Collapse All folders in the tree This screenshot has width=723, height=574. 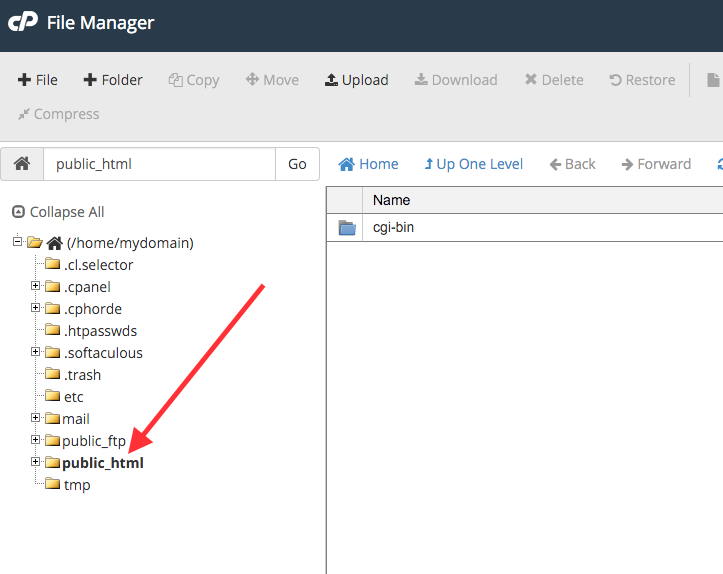pyautogui.click(x=58, y=212)
